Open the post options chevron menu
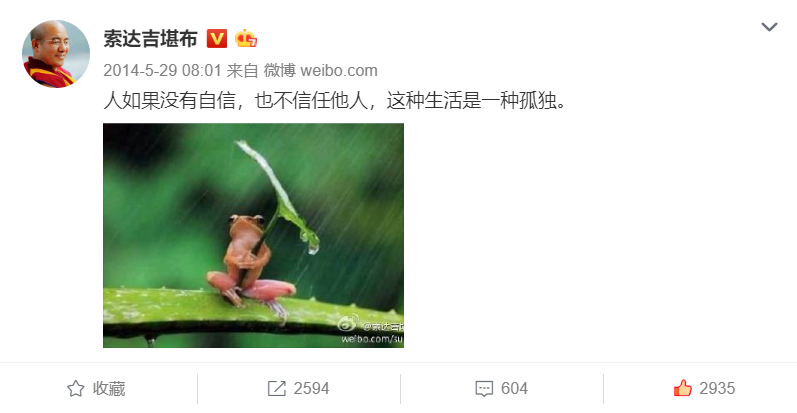 point(769,26)
